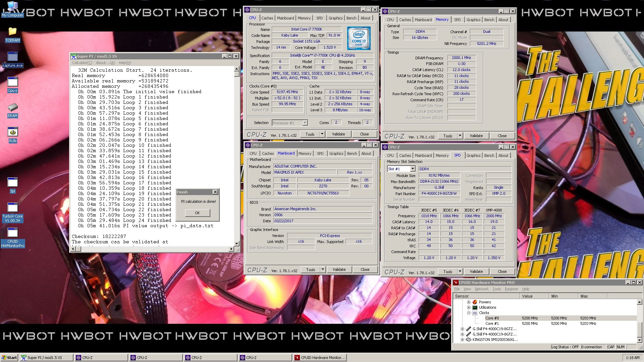
Task: Click Hardware Monitor PRO title icon
Action: tap(456, 283)
